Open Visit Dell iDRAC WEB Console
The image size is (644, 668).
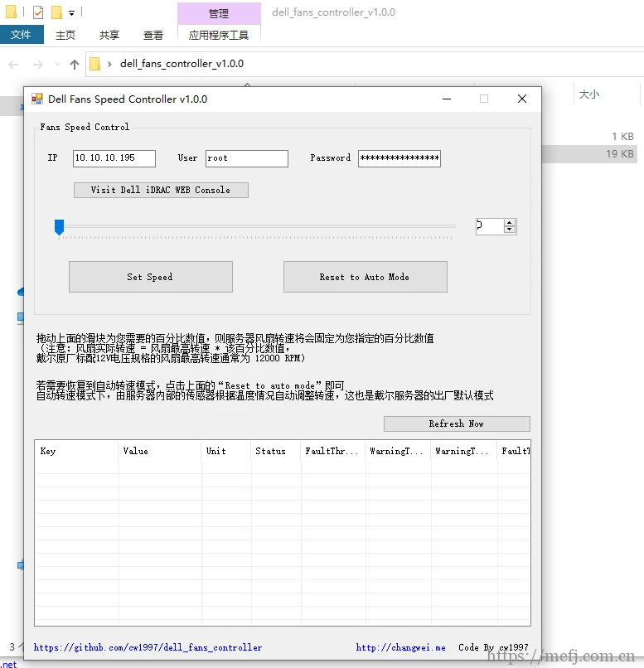click(x=161, y=190)
